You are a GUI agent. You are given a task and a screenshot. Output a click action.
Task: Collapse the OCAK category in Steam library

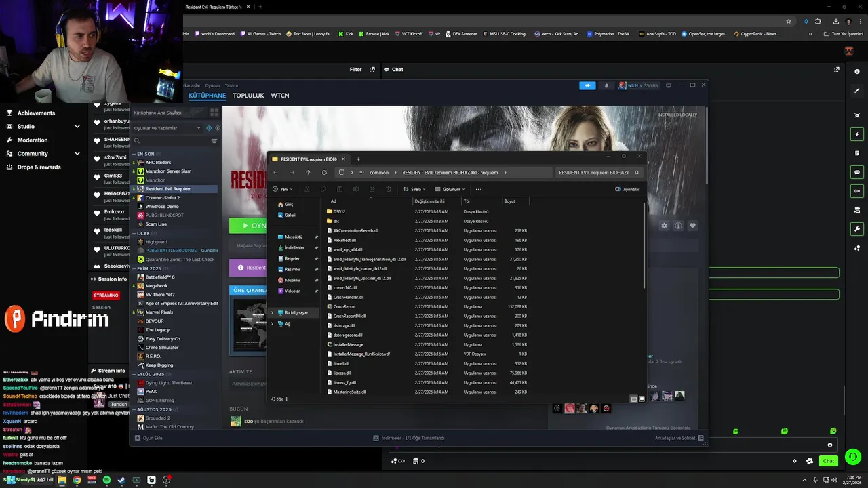(134, 233)
